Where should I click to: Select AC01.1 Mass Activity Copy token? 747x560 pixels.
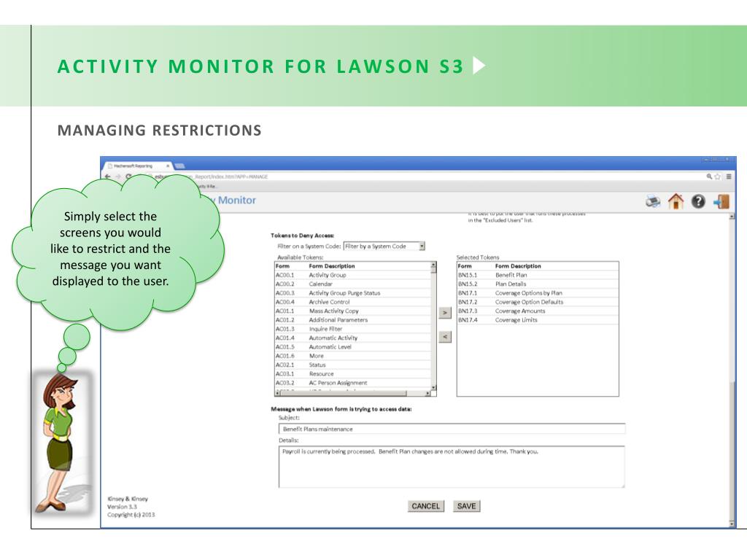(x=352, y=311)
